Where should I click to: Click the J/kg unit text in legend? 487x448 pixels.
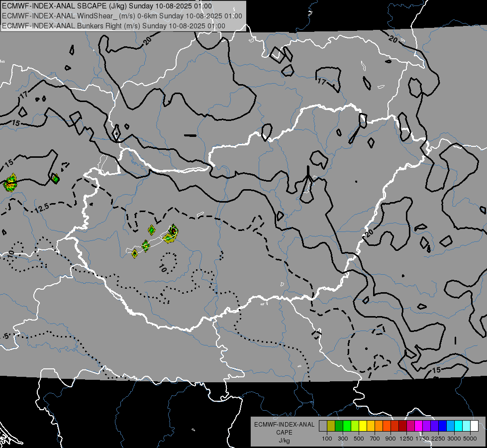[284, 441]
